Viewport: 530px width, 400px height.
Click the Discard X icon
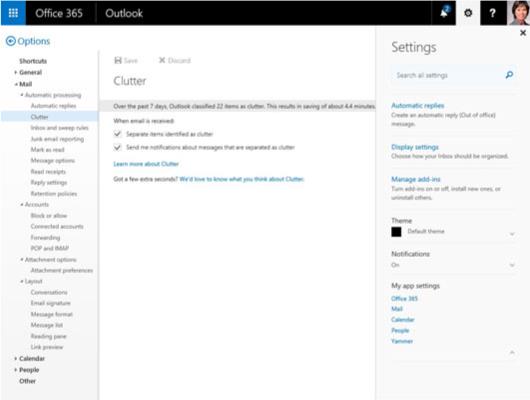click(162, 60)
